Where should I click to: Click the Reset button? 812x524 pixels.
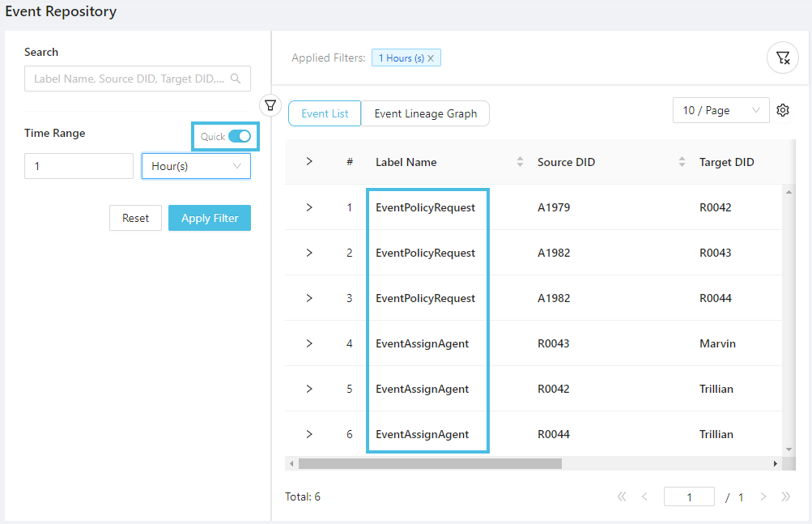[135, 218]
